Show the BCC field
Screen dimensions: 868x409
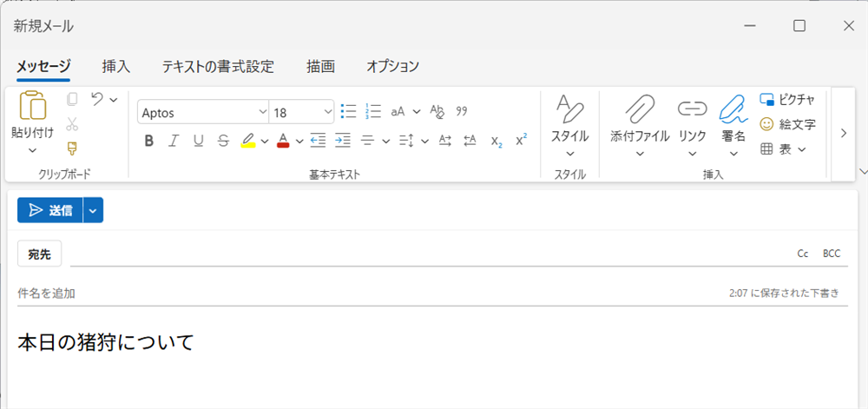point(832,254)
